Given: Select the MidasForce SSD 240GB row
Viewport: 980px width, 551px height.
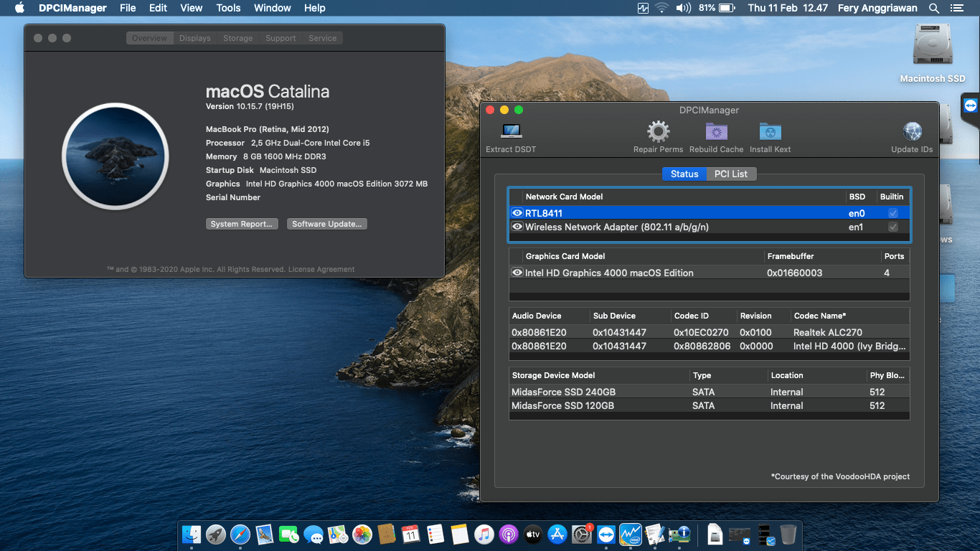Looking at the screenshot, I should click(709, 392).
